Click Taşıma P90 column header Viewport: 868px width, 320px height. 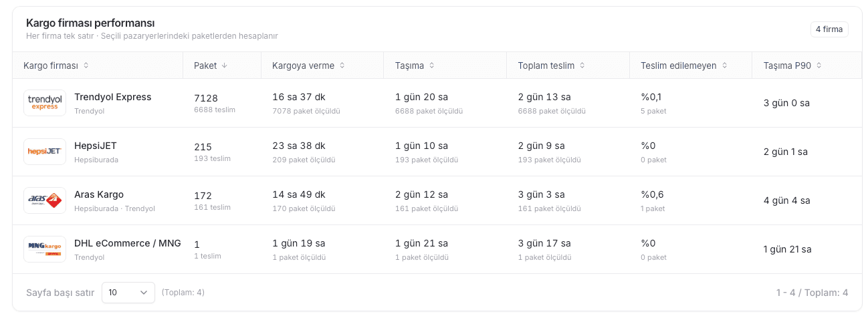point(807,65)
